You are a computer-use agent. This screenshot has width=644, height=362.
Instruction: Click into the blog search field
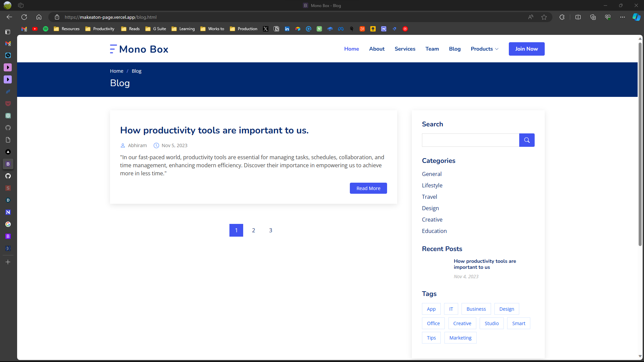pos(470,140)
